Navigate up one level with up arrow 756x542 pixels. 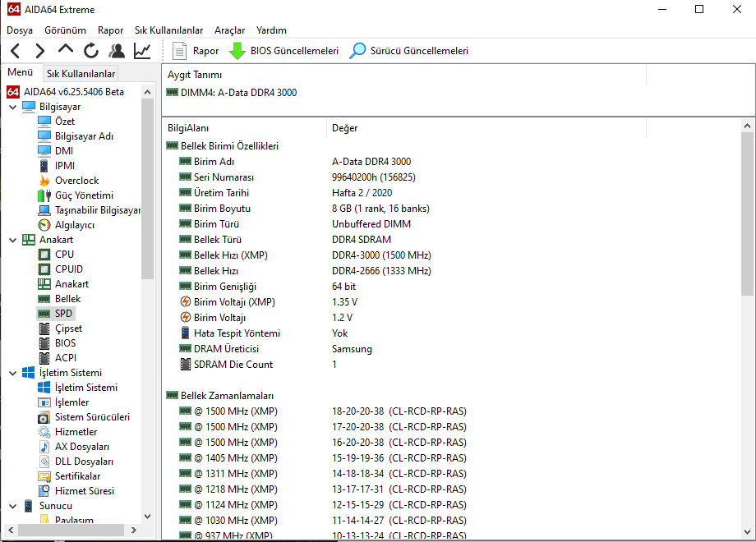click(x=66, y=49)
